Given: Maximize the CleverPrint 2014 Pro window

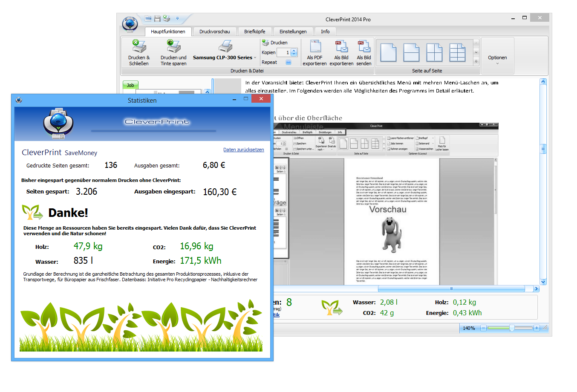Looking at the screenshot, I should (x=525, y=17).
